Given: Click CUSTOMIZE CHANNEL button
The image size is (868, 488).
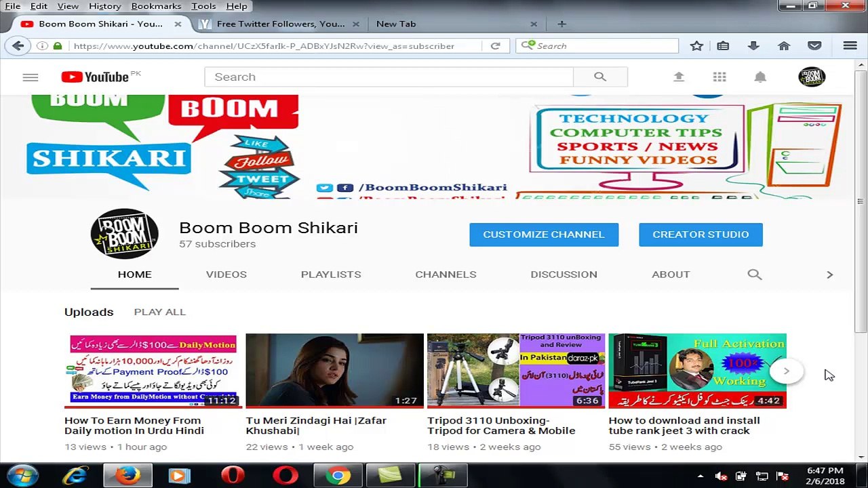Looking at the screenshot, I should point(544,235).
